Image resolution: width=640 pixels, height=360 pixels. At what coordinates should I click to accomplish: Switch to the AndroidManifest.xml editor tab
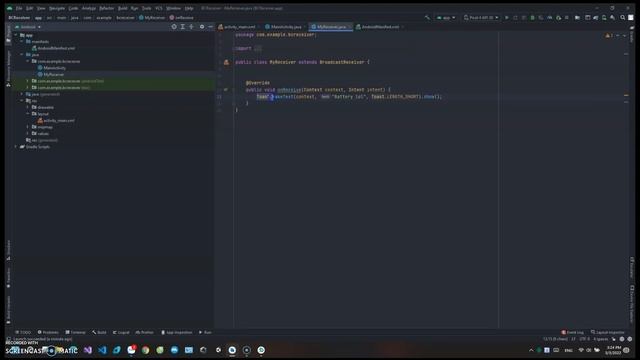[x=380, y=27]
